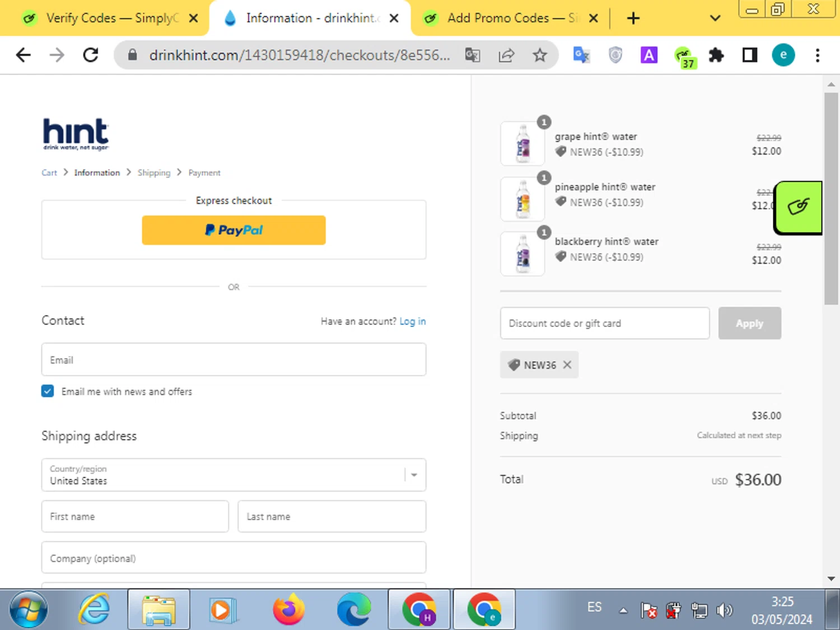Open File Explorer from the taskbar
The image size is (840, 630).
(158, 609)
